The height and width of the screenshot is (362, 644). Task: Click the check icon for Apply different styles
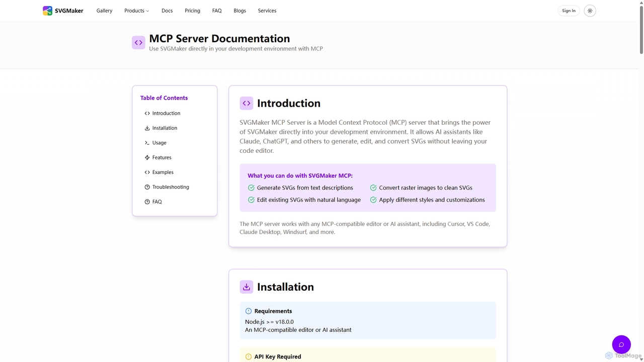coord(373,200)
